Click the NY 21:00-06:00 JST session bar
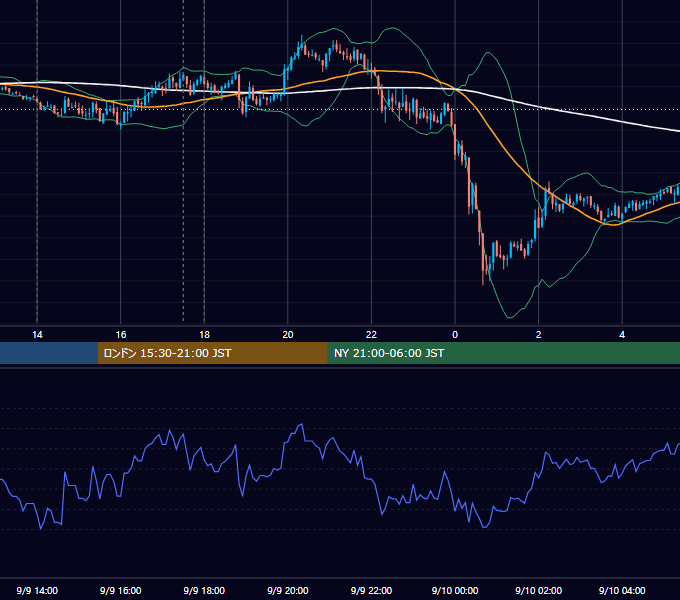The height and width of the screenshot is (600, 680). pos(503,353)
